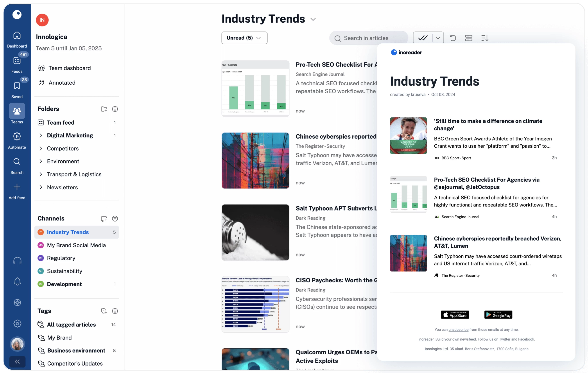Open the sort order icon
The height and width of the screenshot is (373, 588).
click(484, 38)
